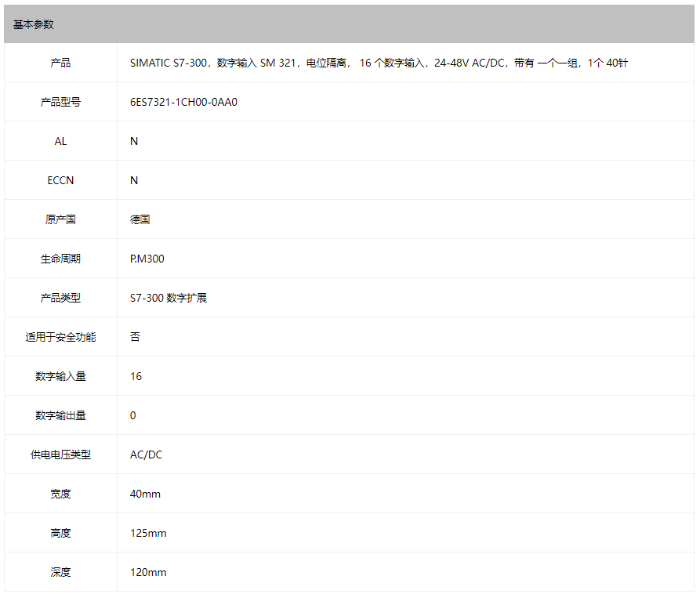Select the 40mm width value

[145, 494]
